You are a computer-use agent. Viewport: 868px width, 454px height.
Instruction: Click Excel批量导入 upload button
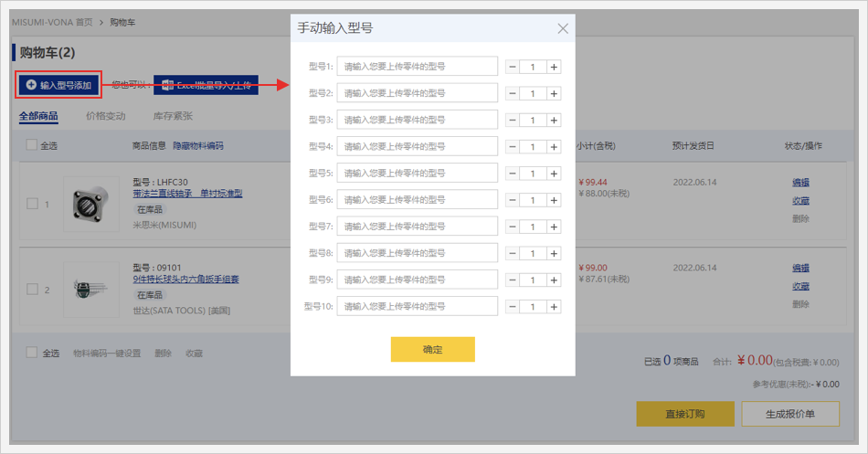coord(206,85)
